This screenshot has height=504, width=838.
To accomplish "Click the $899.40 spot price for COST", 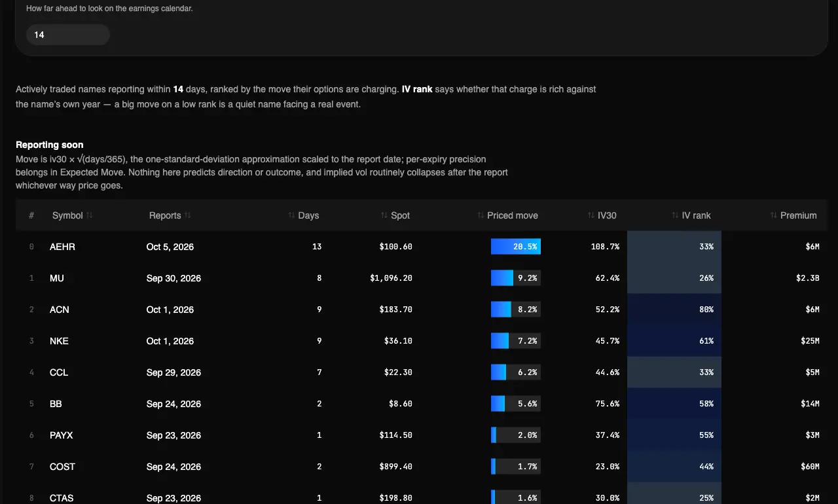I will (395, 467).
